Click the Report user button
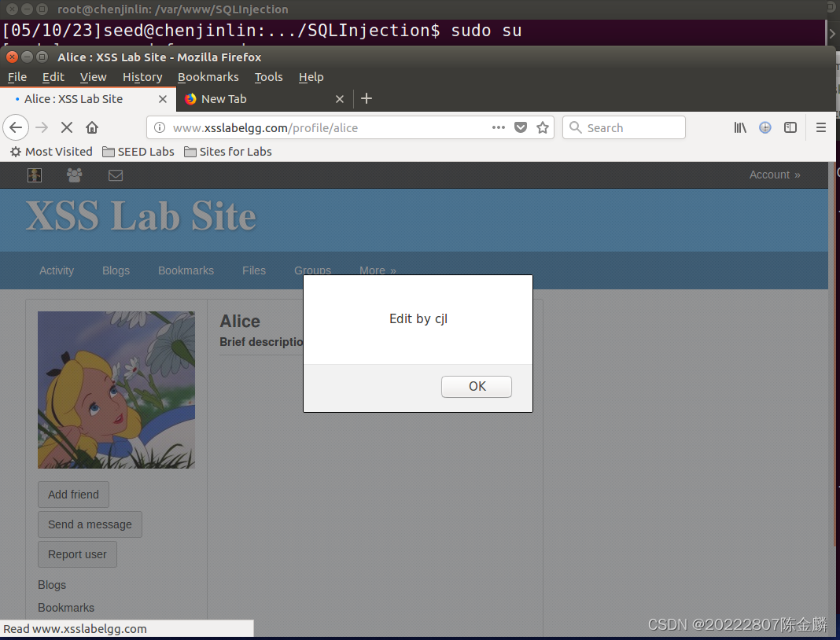Viewport: 840px width, 640px height. coord(77,554)
